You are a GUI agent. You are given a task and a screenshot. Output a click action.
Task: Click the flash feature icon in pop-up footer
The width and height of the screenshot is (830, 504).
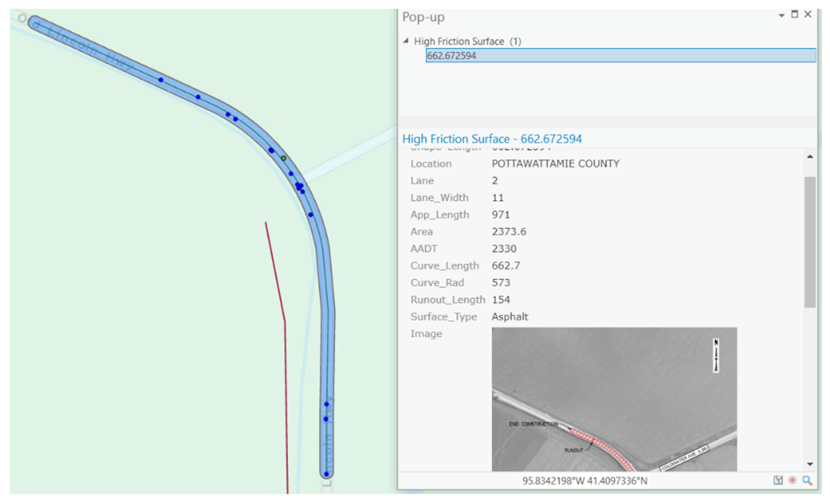click(792, 480)
